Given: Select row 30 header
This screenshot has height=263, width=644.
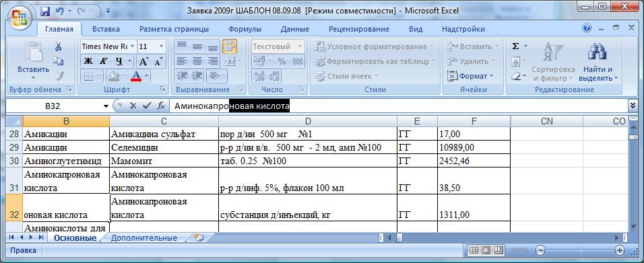Looking at the screenshot, I should pos(14,161).
